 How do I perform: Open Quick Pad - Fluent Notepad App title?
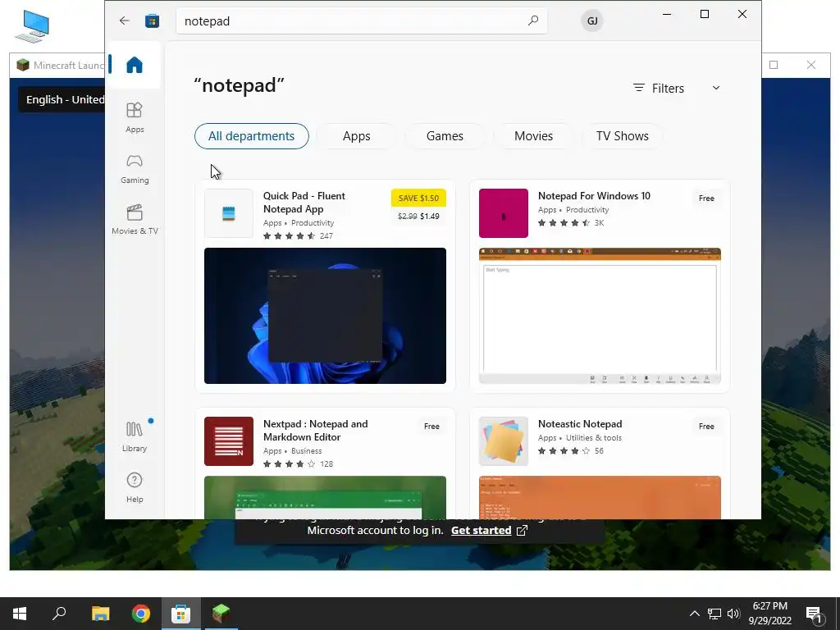click(x=304, y=203)
